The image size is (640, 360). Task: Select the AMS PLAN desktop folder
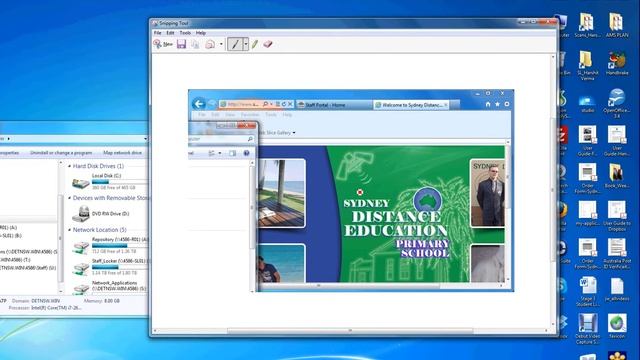(617, 25)
